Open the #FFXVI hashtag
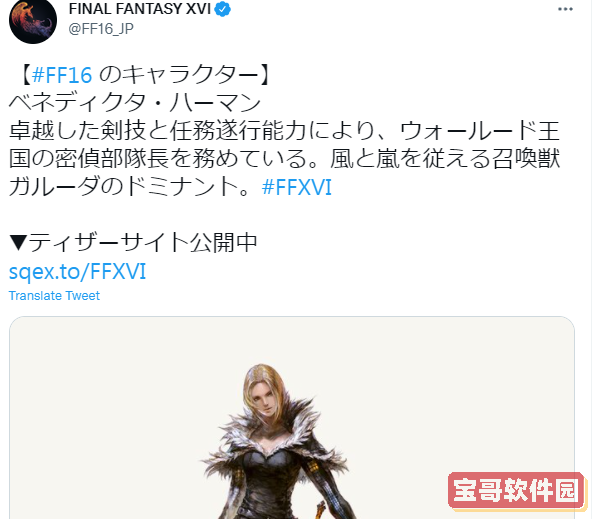Image resolution: width=592 pixels, height=519 pixels. click(297, 187)
